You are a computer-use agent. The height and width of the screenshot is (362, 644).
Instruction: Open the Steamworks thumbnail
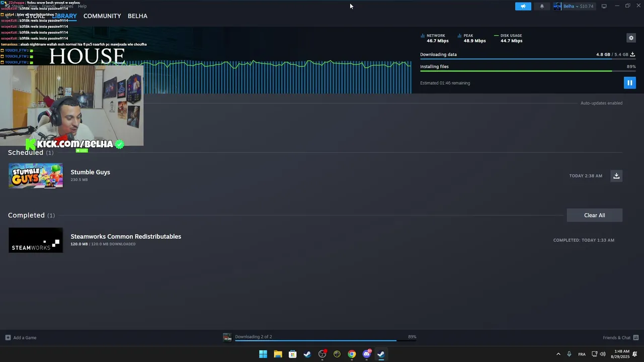pos(36,240)
